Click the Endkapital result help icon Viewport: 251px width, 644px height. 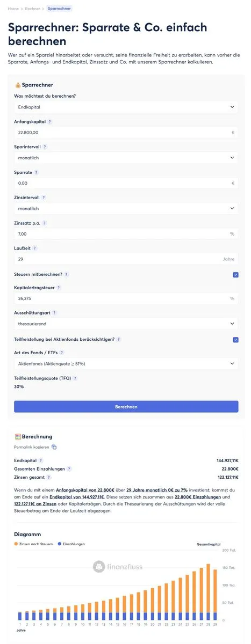tap(41, 460)
